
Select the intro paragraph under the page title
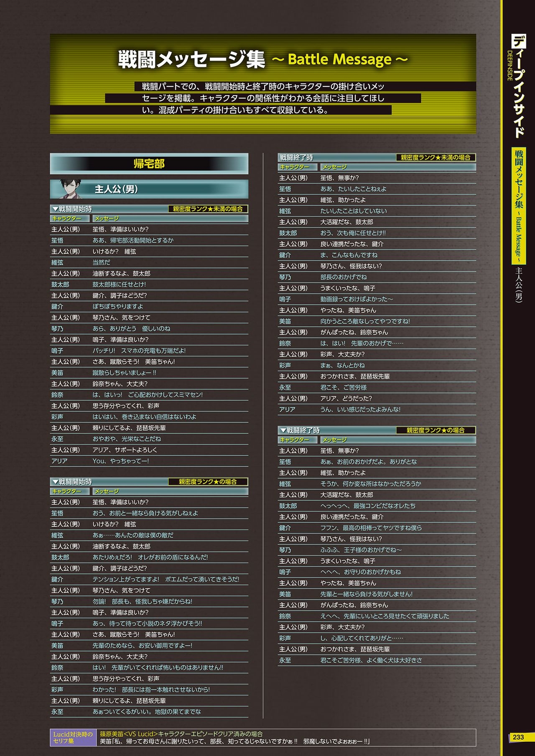coord(263,98)
